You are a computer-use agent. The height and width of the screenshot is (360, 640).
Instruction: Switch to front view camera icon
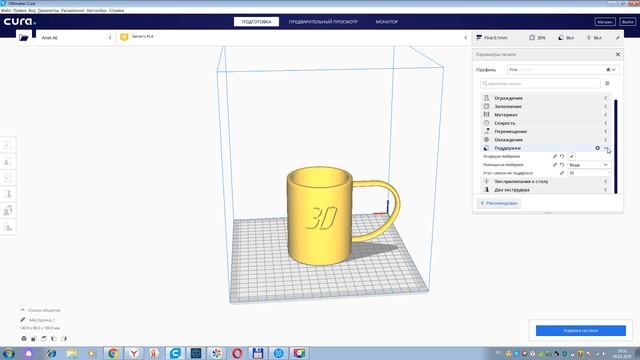coord(34,339)
